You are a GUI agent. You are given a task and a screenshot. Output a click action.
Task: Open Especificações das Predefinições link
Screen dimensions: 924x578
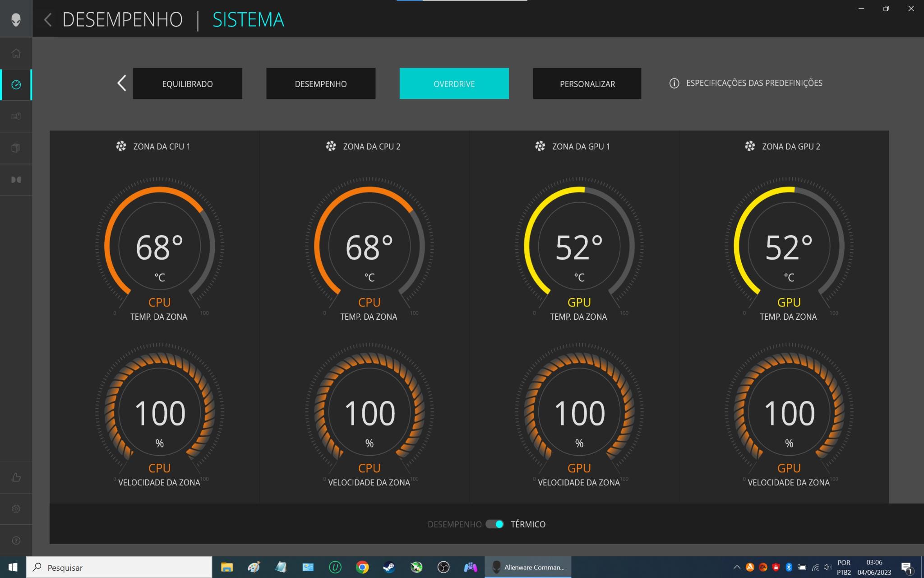coord(754,83)
